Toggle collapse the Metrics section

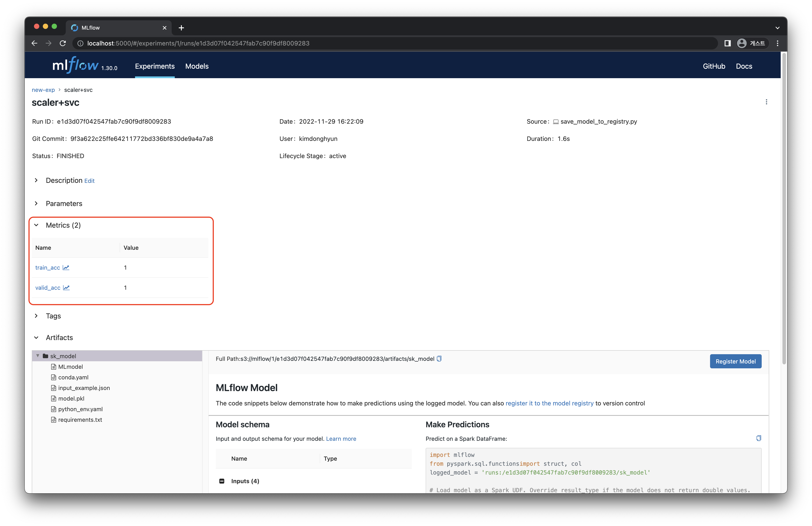coord(37,225)
